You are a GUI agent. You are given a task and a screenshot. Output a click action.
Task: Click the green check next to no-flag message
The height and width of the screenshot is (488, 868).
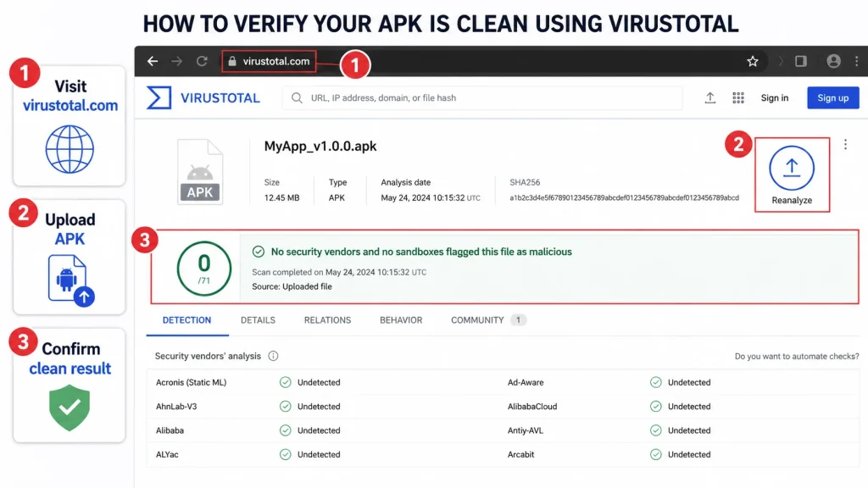[x=259, y=252]
